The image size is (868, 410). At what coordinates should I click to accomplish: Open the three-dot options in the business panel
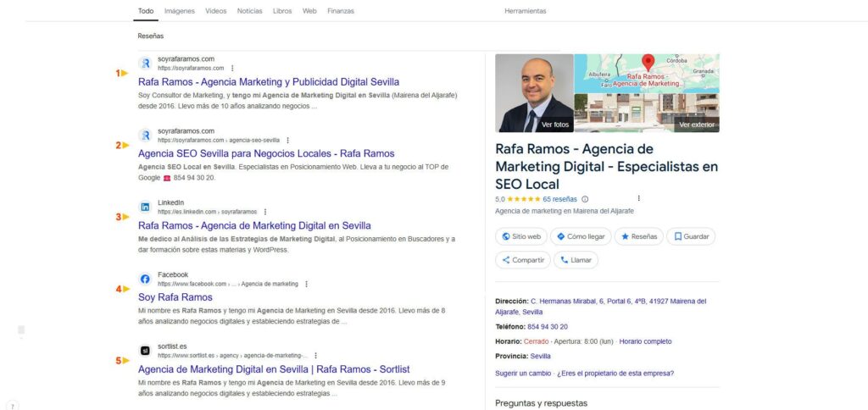tap(639, 198)
